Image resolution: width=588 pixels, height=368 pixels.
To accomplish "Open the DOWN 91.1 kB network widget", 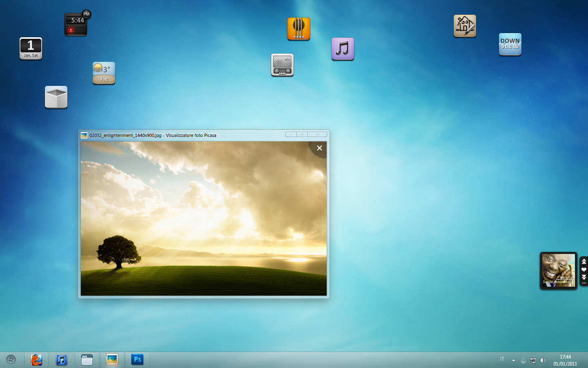I will click(510, 44).
